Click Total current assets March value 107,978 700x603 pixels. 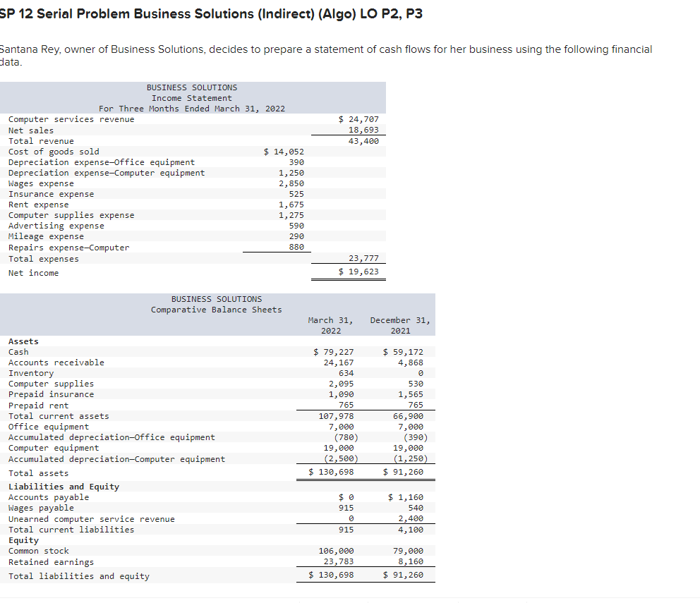coord(336,416)
